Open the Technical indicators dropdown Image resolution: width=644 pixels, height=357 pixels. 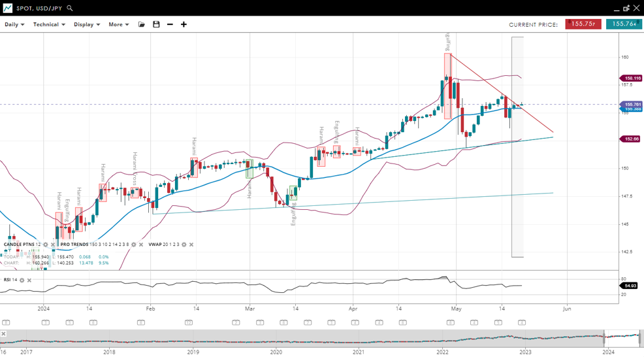tap(49, 25)
